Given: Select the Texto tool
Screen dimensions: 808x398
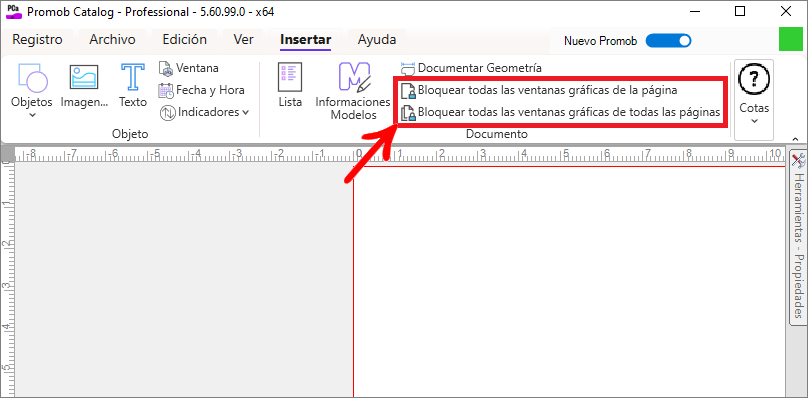Looking at the screenshot, I should click(x=133, y=86).
